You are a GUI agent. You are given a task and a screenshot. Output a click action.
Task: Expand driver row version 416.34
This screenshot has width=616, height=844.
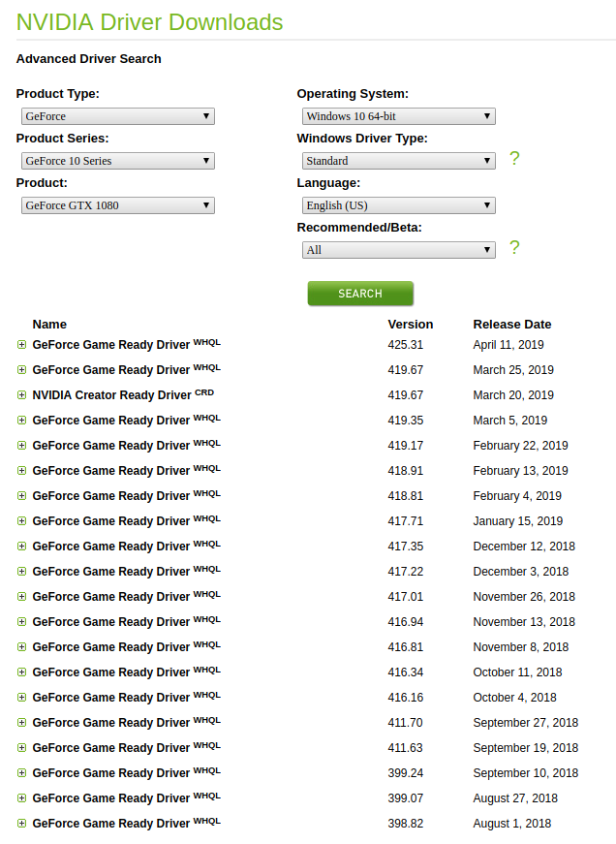[21, 672]
